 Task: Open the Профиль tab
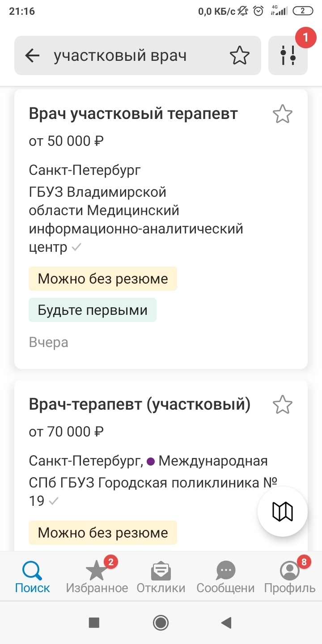(x=290, y=576)
